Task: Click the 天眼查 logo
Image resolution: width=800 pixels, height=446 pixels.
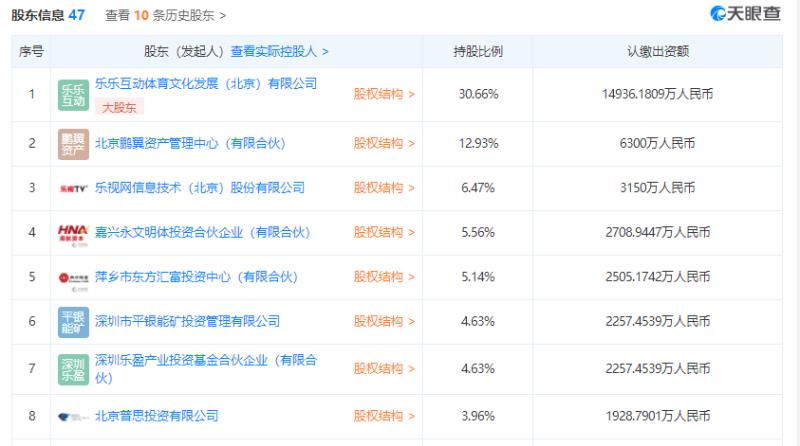Action: click(745, 14)
